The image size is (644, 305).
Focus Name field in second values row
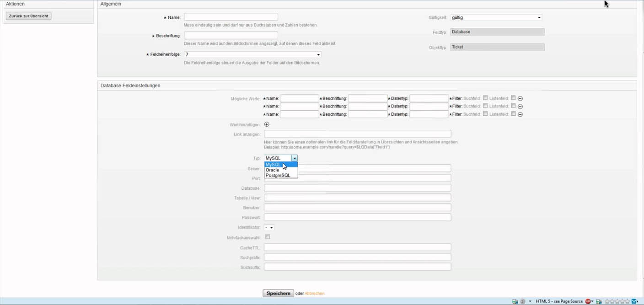(x=299, y=106)
